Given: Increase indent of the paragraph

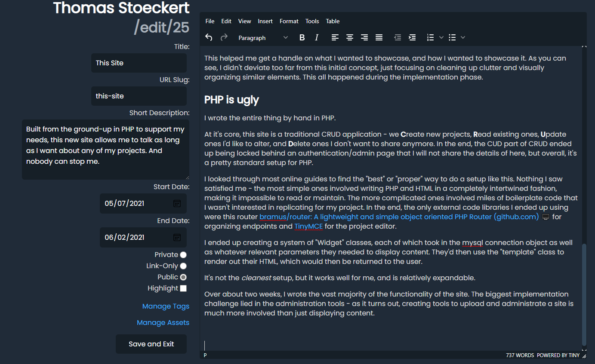Looking at the screenshot, I should [x=412, y=38].
